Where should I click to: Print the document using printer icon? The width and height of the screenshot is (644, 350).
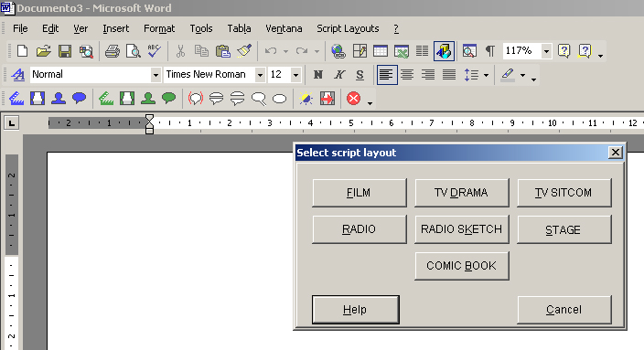pos(113,51)
